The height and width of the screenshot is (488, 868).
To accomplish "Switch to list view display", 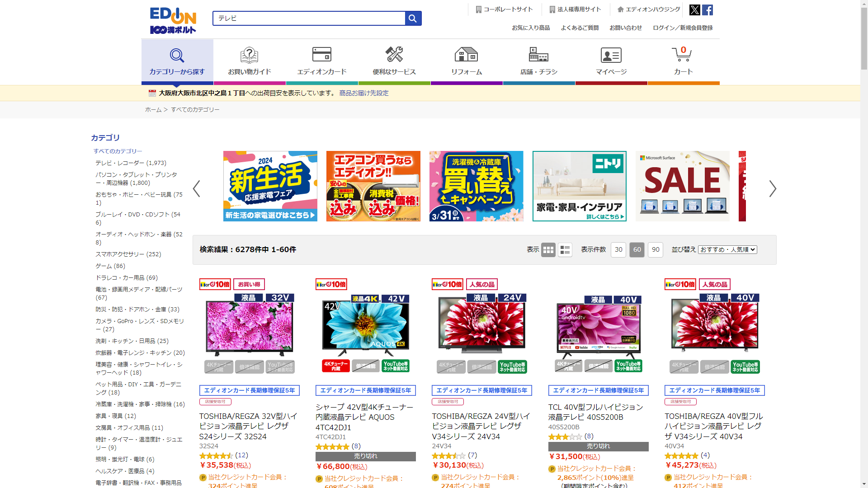I will (x=565, y=250).
